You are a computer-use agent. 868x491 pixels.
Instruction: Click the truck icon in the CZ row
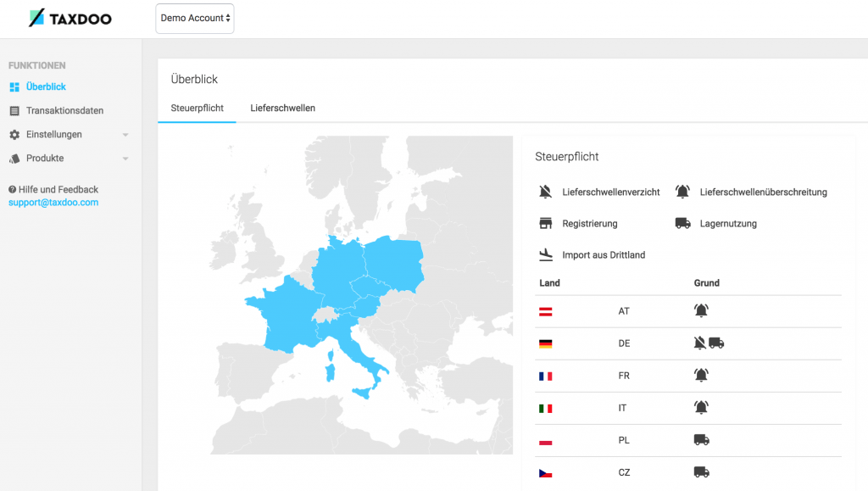(x=701, y=472)
